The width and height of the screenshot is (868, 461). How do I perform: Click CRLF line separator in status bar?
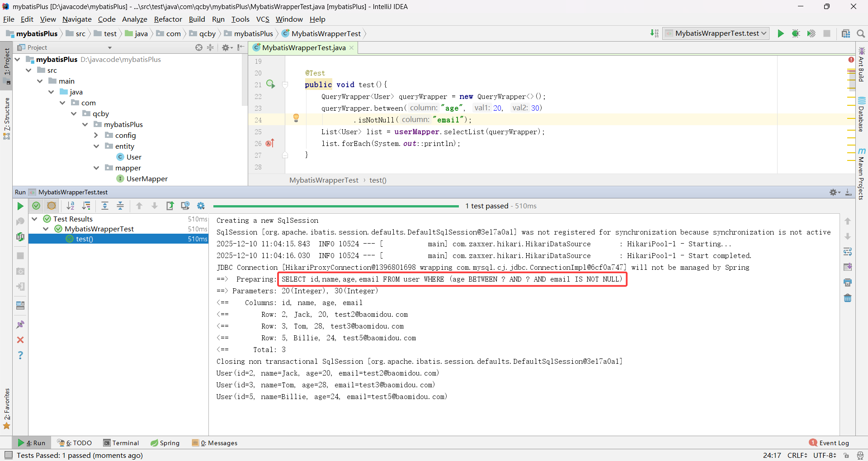coord(797,455)
